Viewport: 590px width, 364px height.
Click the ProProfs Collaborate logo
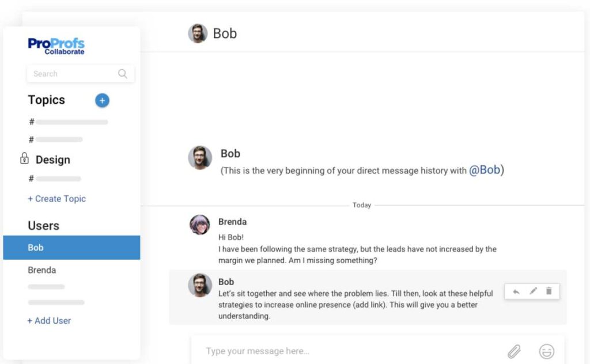56,46
